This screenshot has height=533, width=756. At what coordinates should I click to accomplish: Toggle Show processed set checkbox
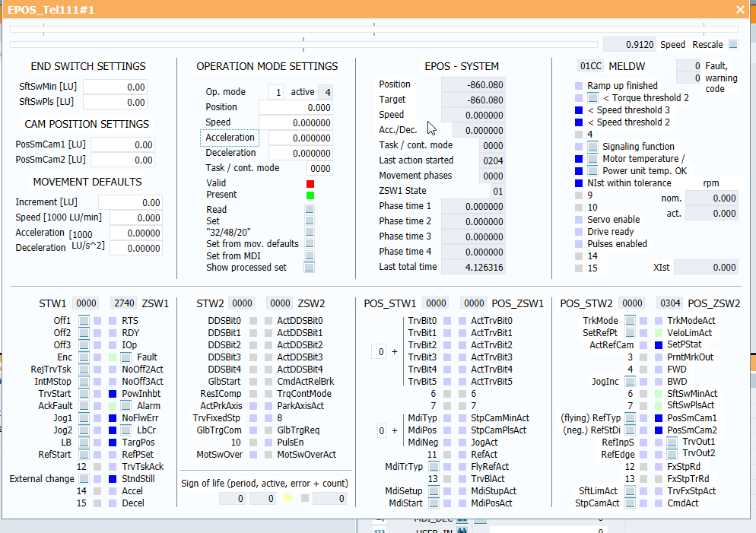pos(309,268)
